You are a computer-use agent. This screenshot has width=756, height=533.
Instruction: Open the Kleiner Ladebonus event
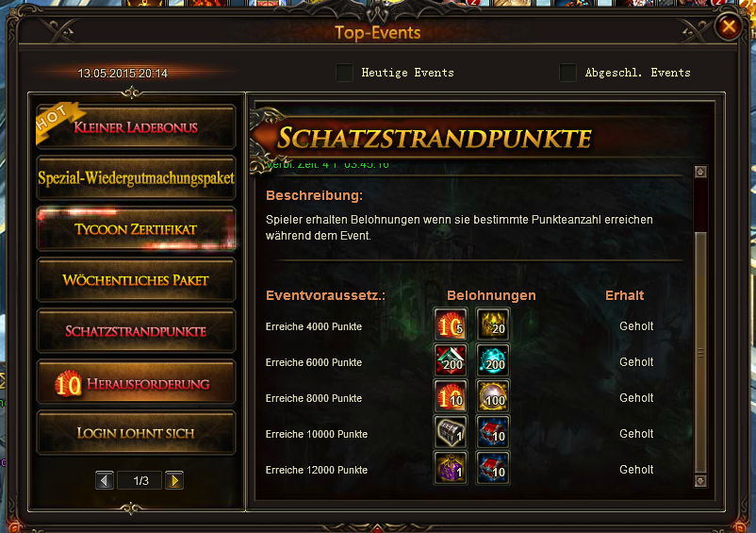136,127
